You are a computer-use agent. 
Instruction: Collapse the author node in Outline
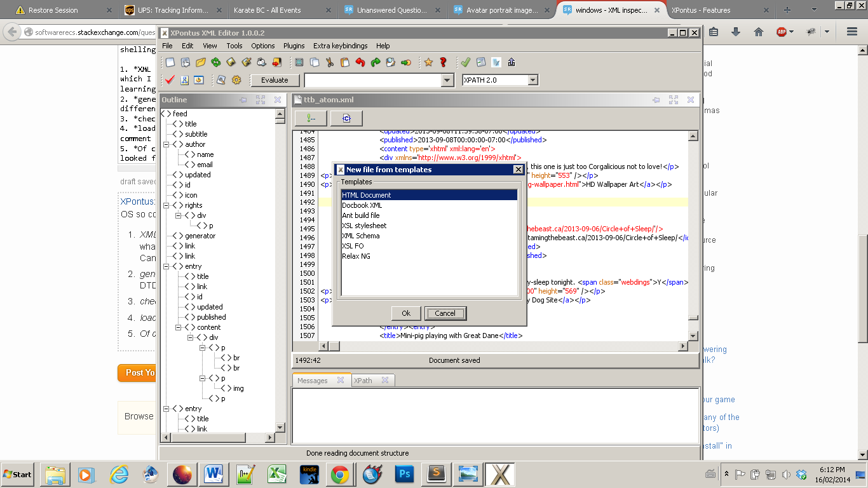(x=166, y=144)
